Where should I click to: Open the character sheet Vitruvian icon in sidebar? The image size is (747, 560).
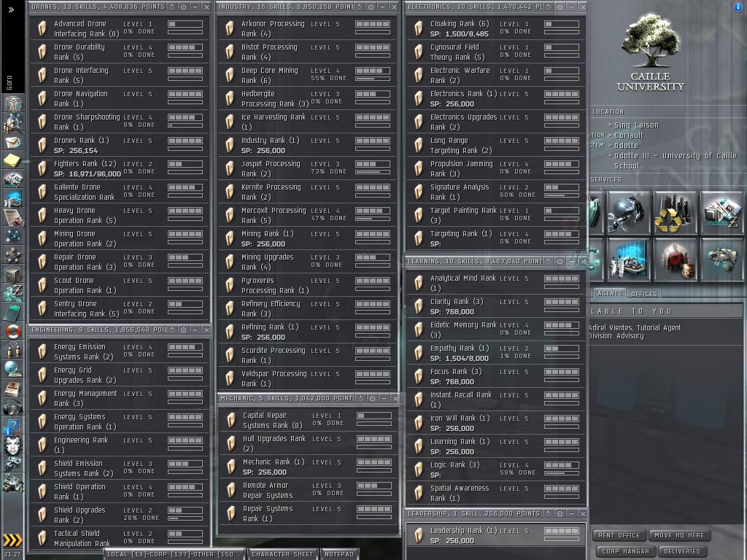click(x=13, y=104)
